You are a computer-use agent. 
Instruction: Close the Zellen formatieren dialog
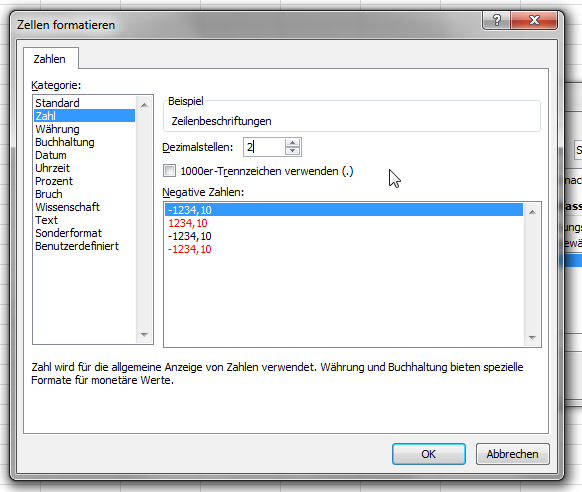point(534,20)
